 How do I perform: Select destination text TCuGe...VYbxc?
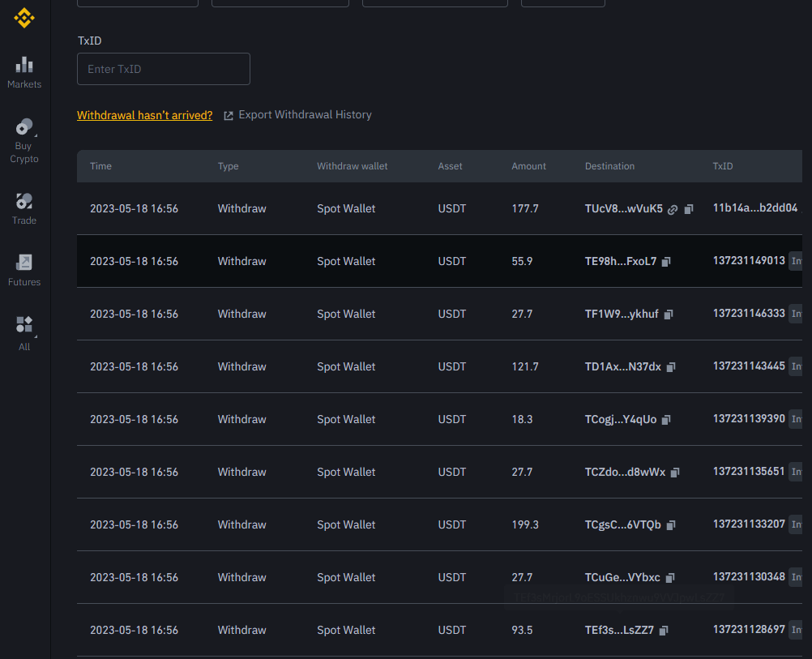622,578
